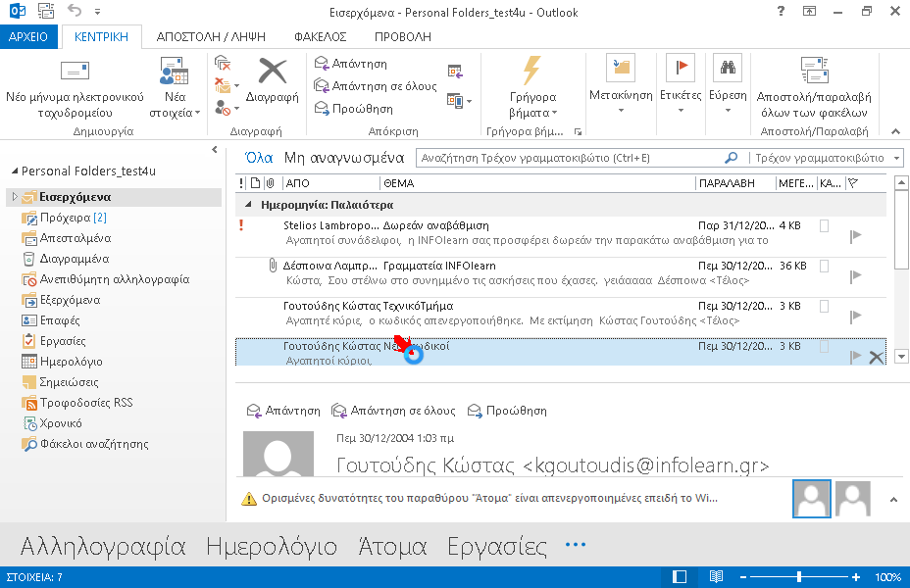Click the Send/Receive quick access icon
Screen dimensions: 910x588
click(x=46, y=11)
